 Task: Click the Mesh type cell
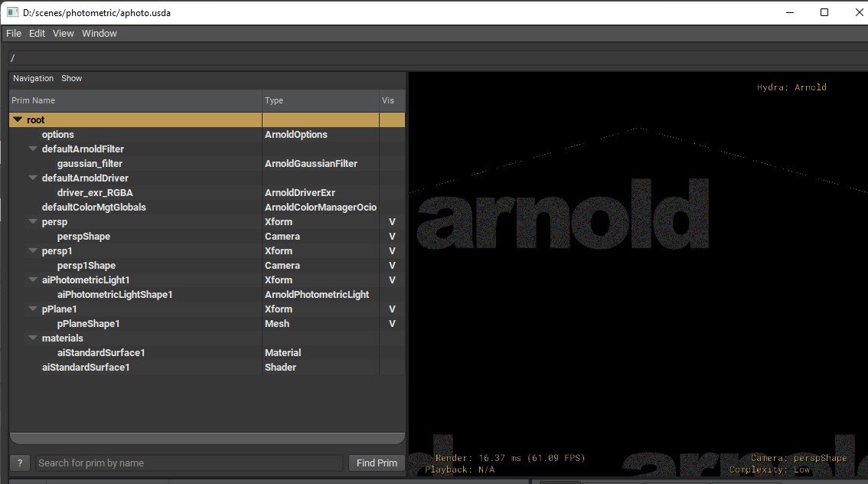coord(277,323)
